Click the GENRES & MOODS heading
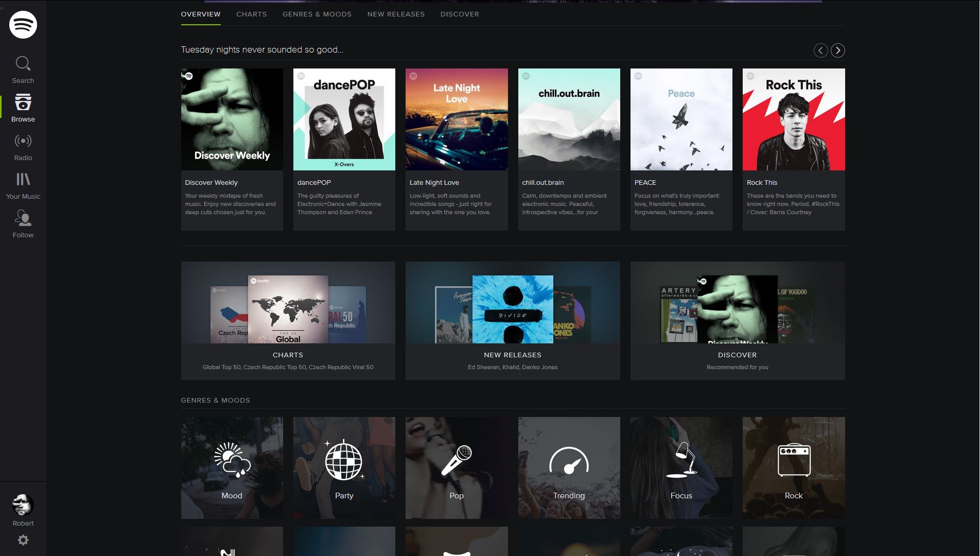 point(216,400)
